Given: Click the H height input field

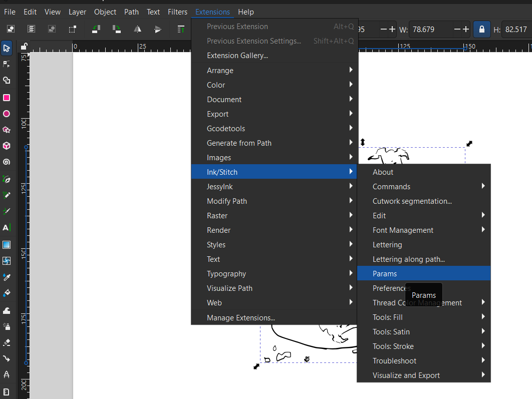Looking at the screenshot, I should click(x=516, y=30).
